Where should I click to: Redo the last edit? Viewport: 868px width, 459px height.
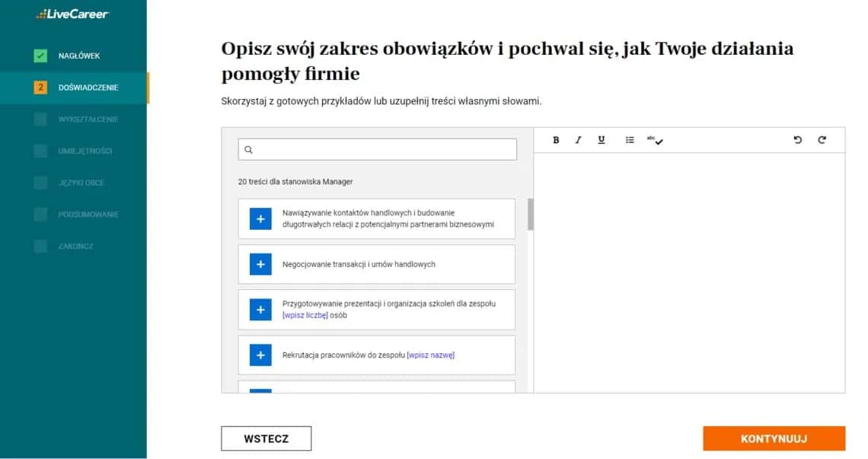[x=822, y=140]
